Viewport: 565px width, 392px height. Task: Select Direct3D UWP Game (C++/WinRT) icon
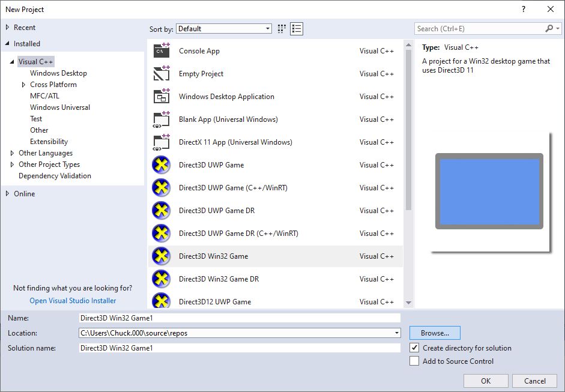click(161, 188)
